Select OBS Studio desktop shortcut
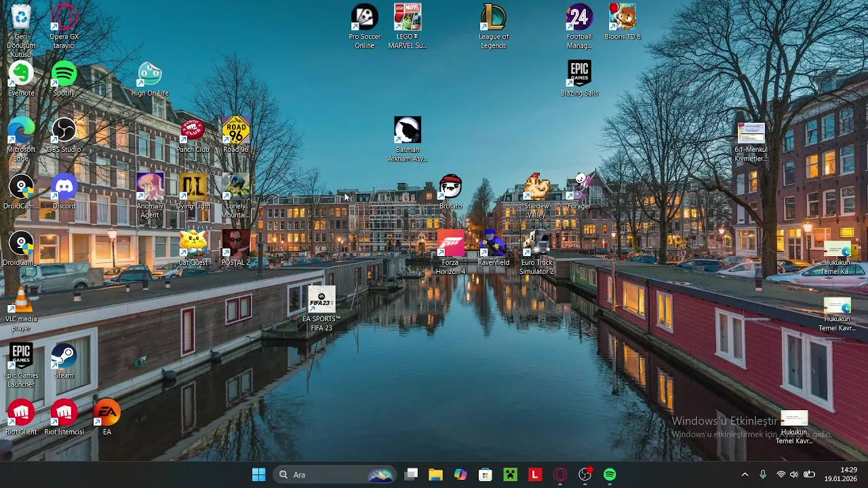The image size is (868, 488). point(64,135)
